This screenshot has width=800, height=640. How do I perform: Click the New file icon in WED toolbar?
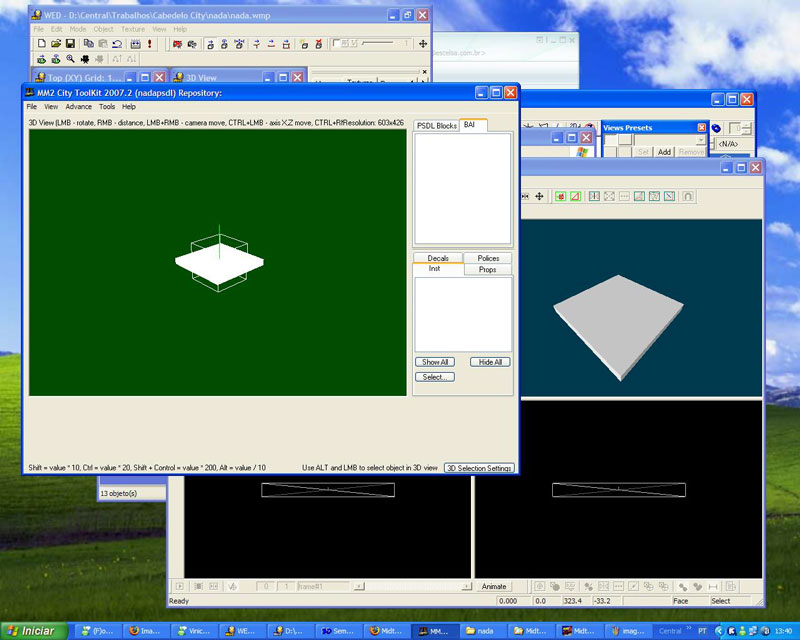41,44
